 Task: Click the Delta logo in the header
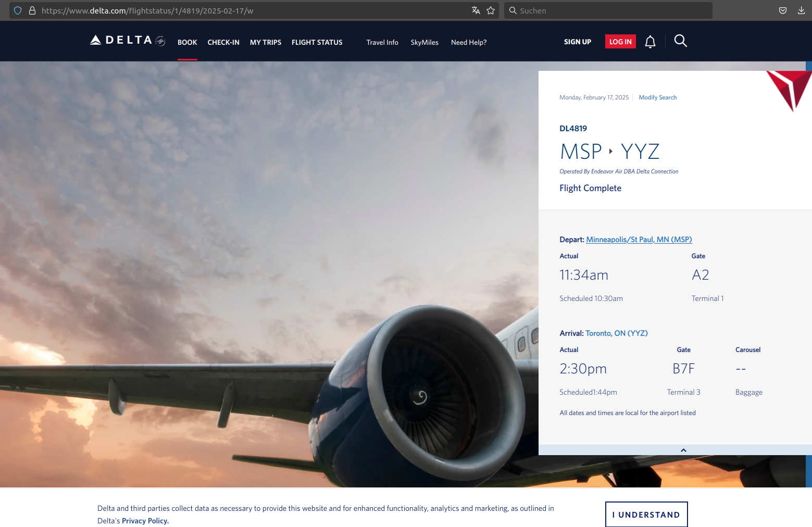tap(128, 41)
